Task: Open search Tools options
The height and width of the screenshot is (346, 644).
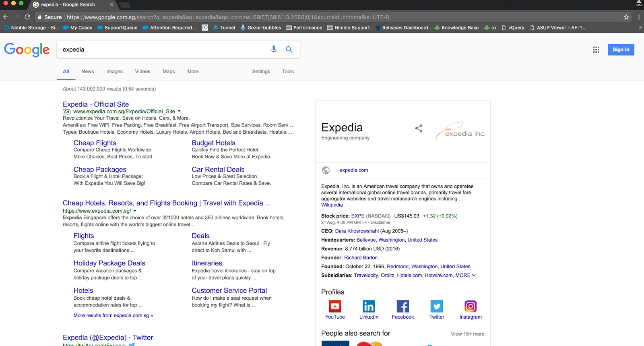Action: tap(288, 72)
